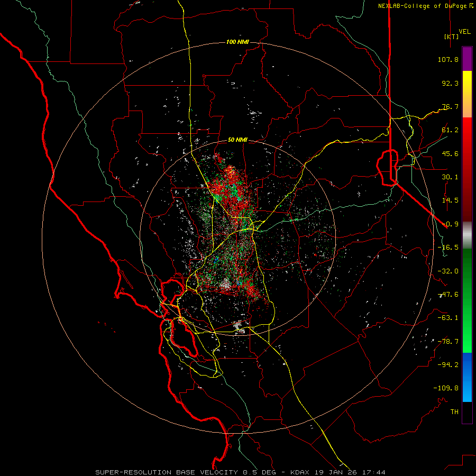
Task: Click the 45.6 value on velocity scale
Action: click(x=450, y=153)
